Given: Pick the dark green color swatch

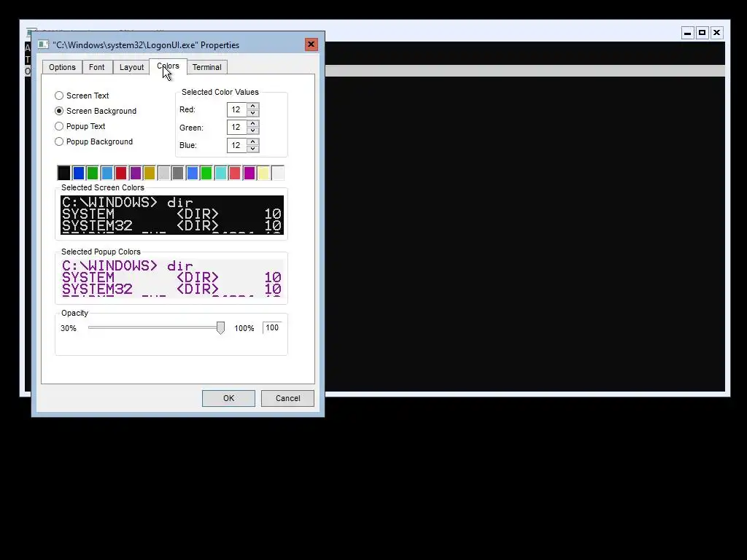Looking at the screenshot, I should click(93, 173).
